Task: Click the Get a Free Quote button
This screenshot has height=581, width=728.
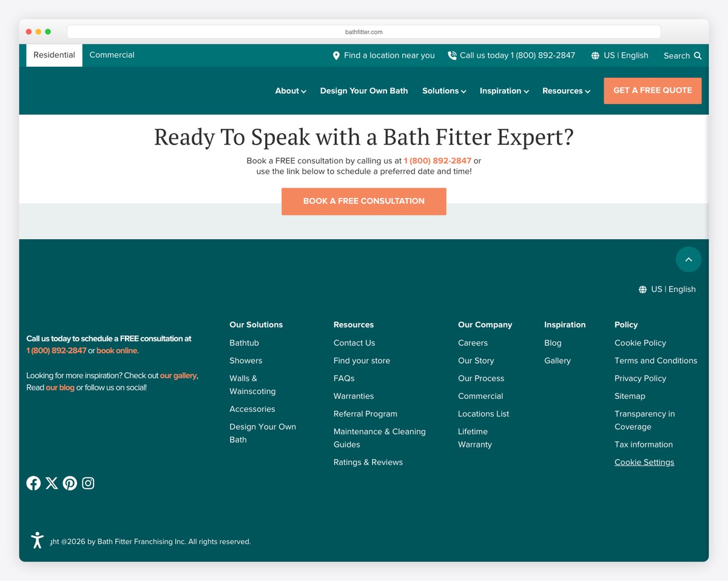Action: 653,90
